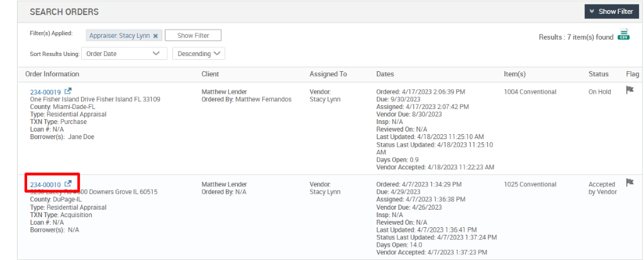
Task: Remove the Appraiser: Stacy Lynn filter
Action: coord(155,36)
